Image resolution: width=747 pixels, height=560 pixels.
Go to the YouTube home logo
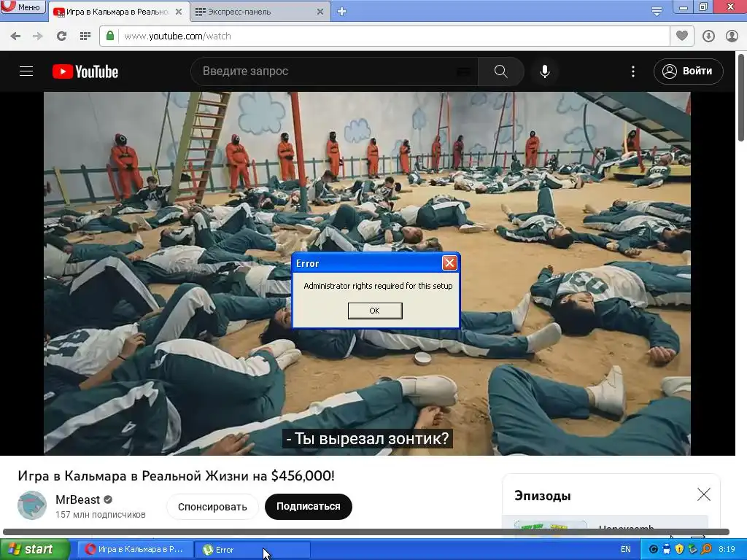(85, 71)
